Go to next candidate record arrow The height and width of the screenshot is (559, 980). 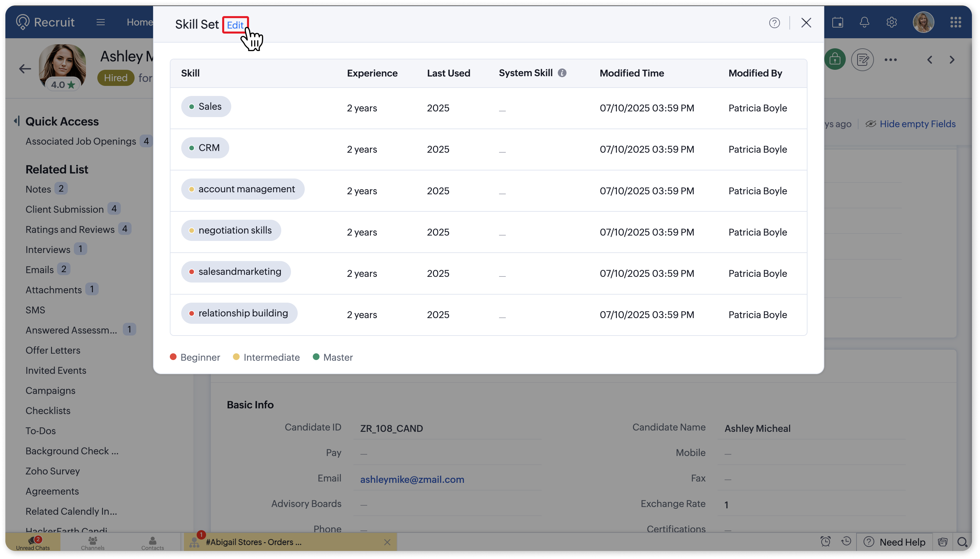coord(951,59)
